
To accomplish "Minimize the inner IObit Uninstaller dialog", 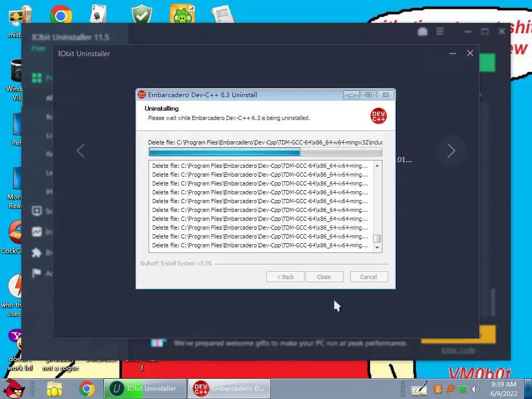I will click(453, 54).
